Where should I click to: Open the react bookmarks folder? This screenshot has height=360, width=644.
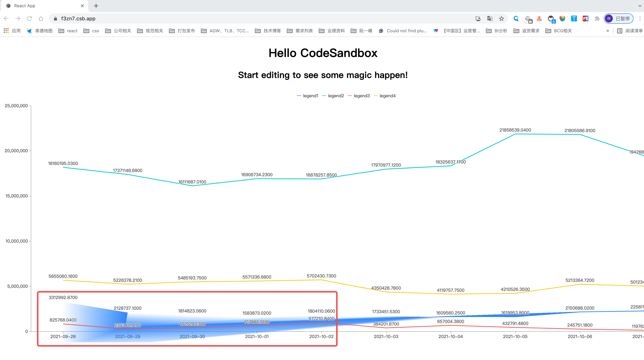pyautogui.click(x=68, y=31)
